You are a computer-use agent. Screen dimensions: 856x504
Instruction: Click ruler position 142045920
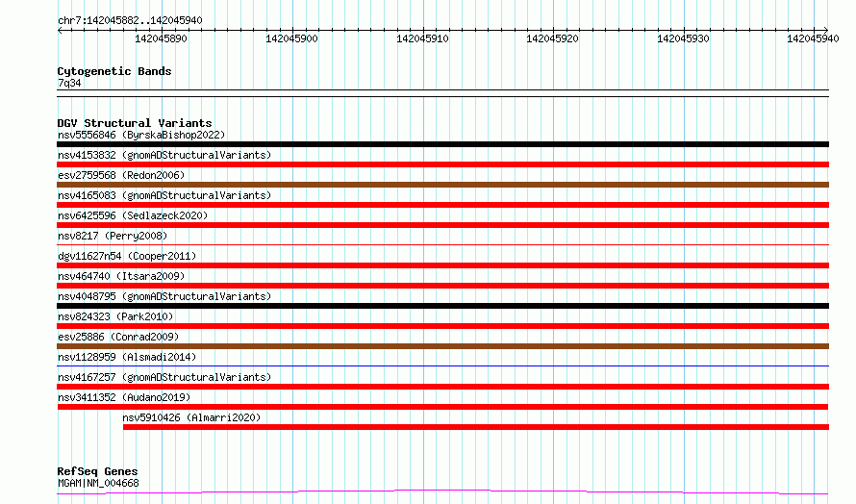pyautogui.click(x=552, y=38)
